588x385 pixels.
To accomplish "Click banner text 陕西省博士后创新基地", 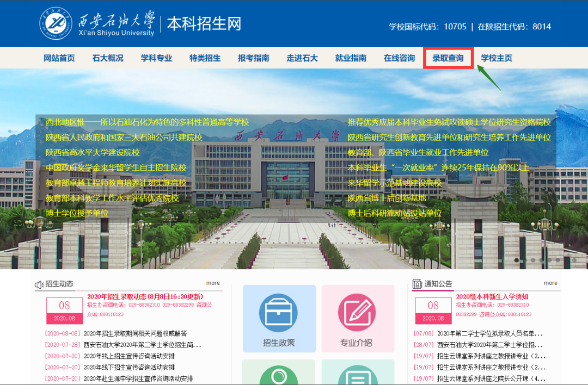I will pos(387,198).
